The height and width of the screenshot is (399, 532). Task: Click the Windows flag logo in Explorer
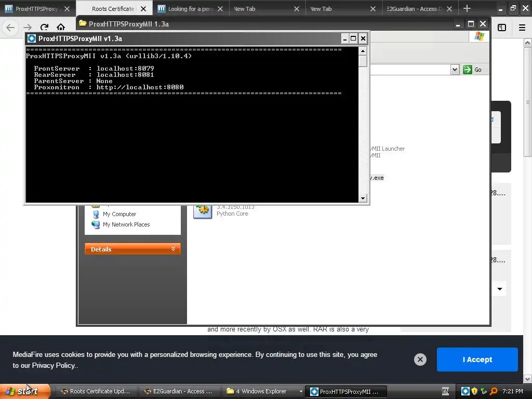[480, 36]
